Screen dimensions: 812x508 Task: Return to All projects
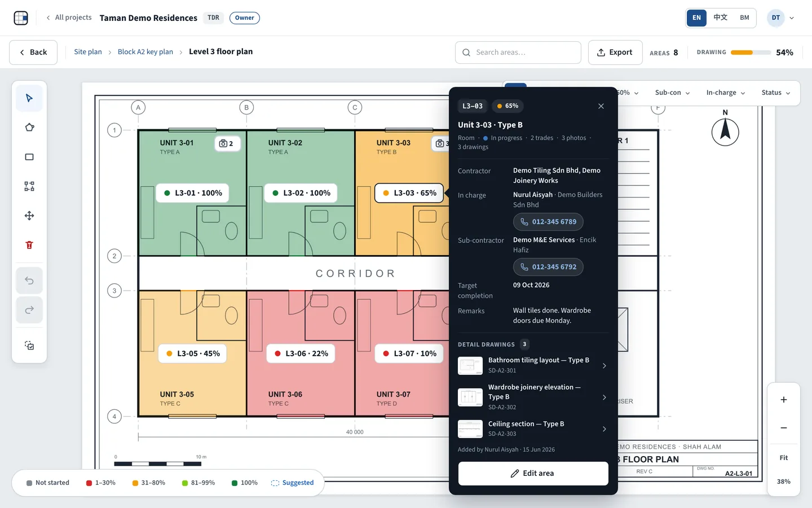tap(69, 17)
